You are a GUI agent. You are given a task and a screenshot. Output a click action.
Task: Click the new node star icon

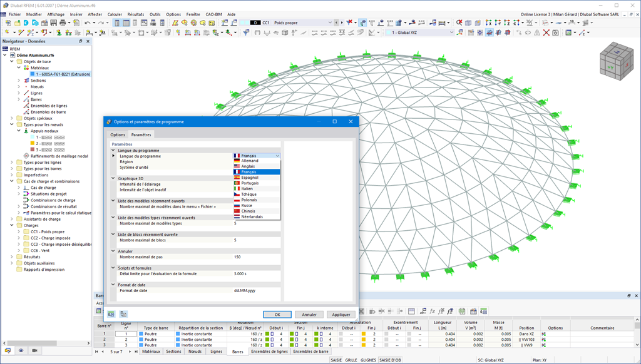pos(7,33)
